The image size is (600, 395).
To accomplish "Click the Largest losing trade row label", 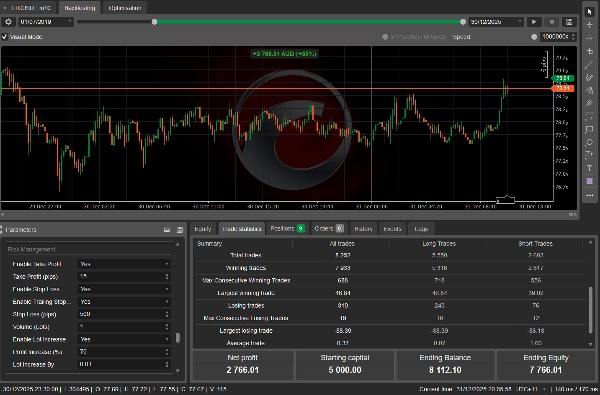I will coord(246,331).
